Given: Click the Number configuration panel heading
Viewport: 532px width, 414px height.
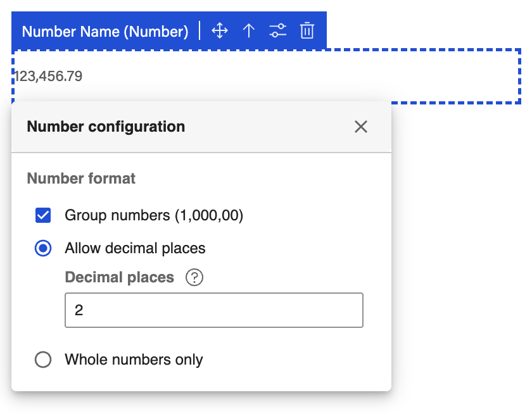Looking at the screenshot, I should click(106, 127).
